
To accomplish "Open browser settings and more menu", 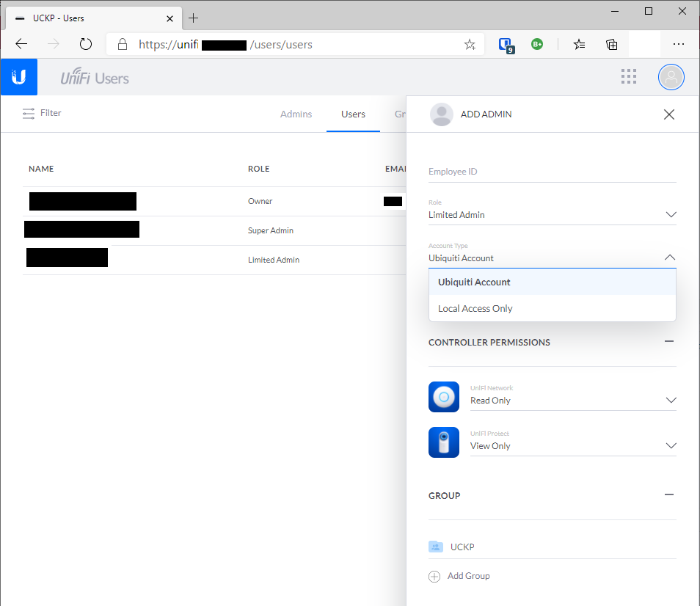I will click(679, 44).
